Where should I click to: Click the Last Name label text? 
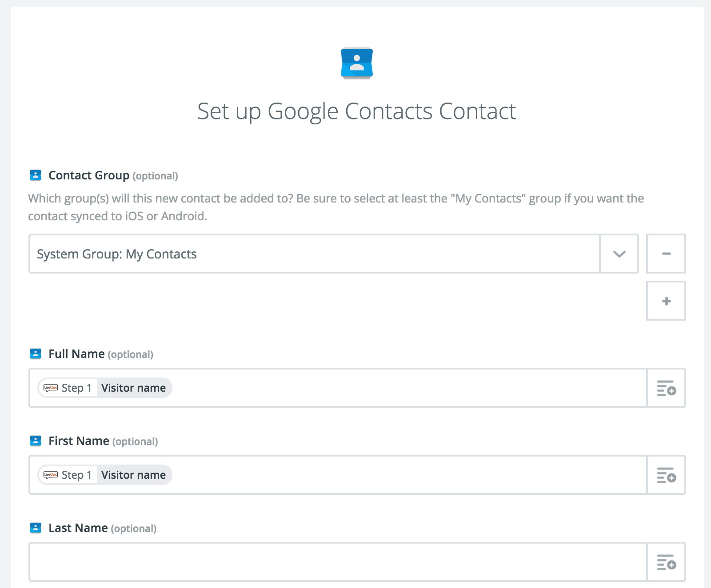(78, 528)
